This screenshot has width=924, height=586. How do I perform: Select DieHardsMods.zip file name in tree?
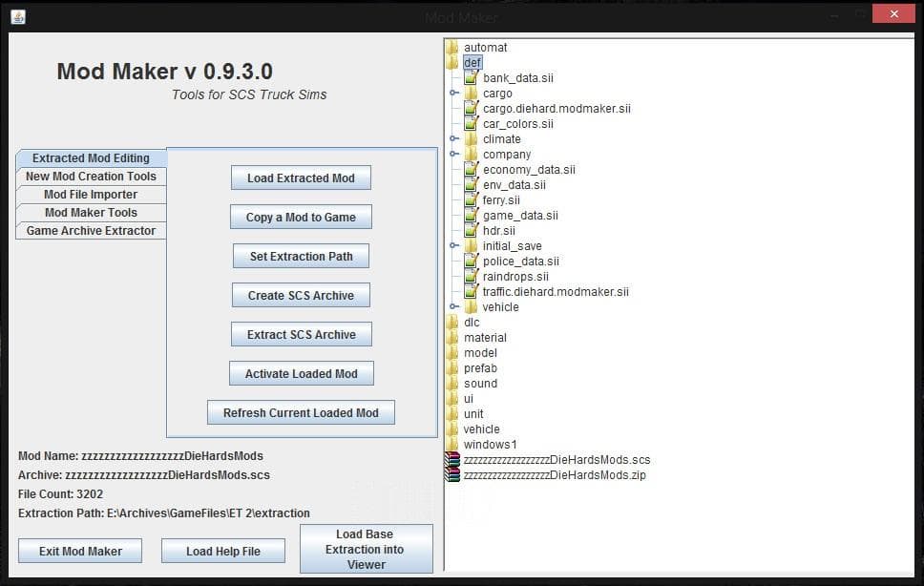(x=555, y=474)
